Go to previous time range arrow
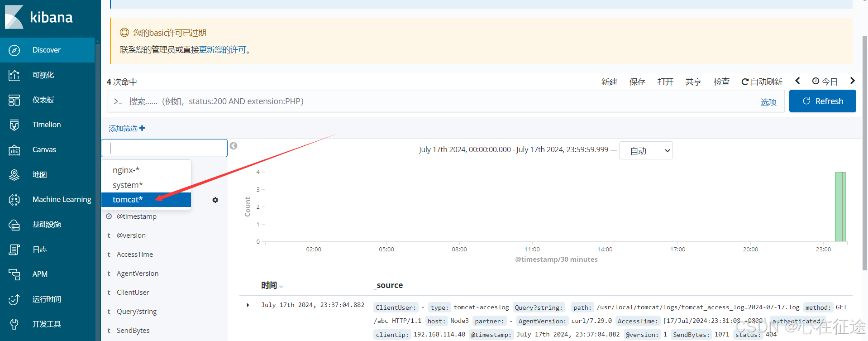Image resolution: width=868 pixels, height=341 pixels. 798,81
